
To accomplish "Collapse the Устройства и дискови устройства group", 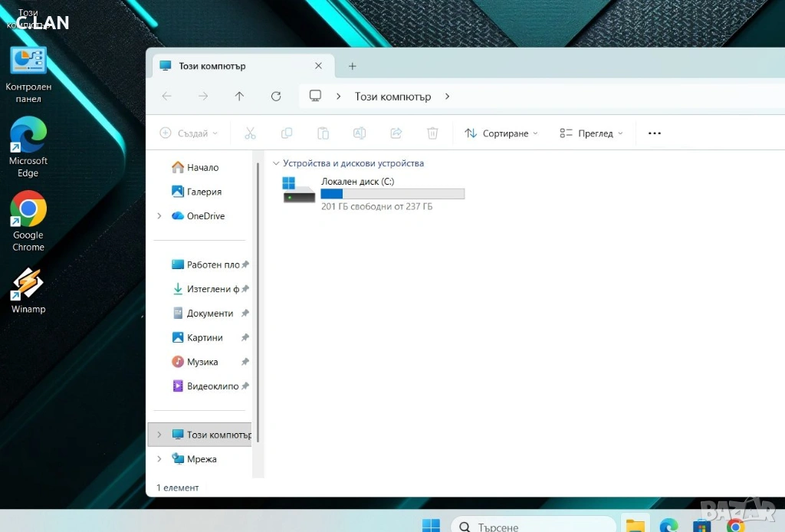I will click(x=276, y=163).
